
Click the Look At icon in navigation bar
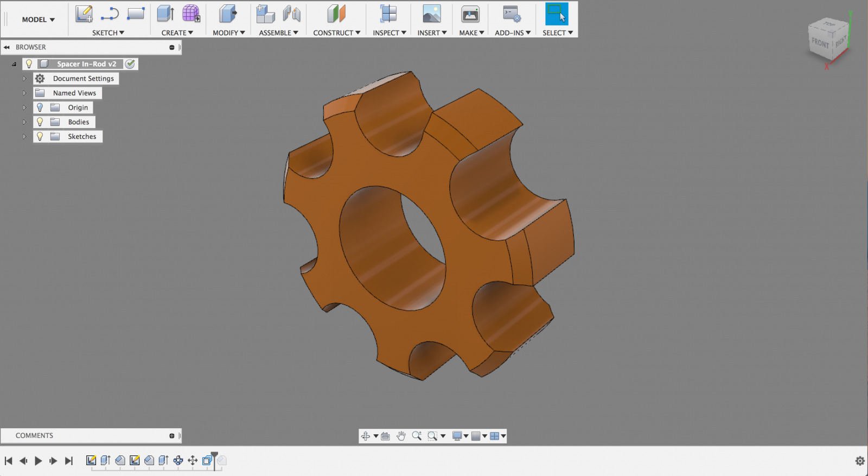pos(385,436)
